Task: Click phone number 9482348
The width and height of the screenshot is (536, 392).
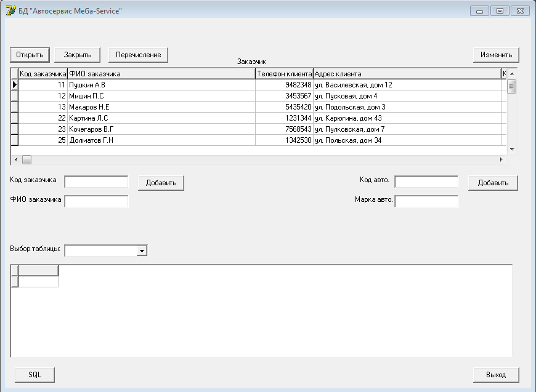Action: 284,85
